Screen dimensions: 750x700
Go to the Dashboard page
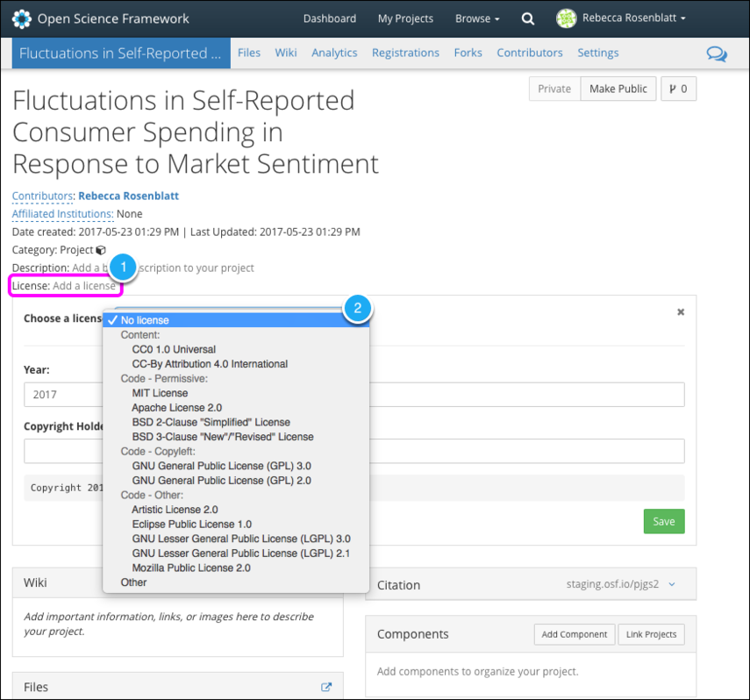point(330,18)
